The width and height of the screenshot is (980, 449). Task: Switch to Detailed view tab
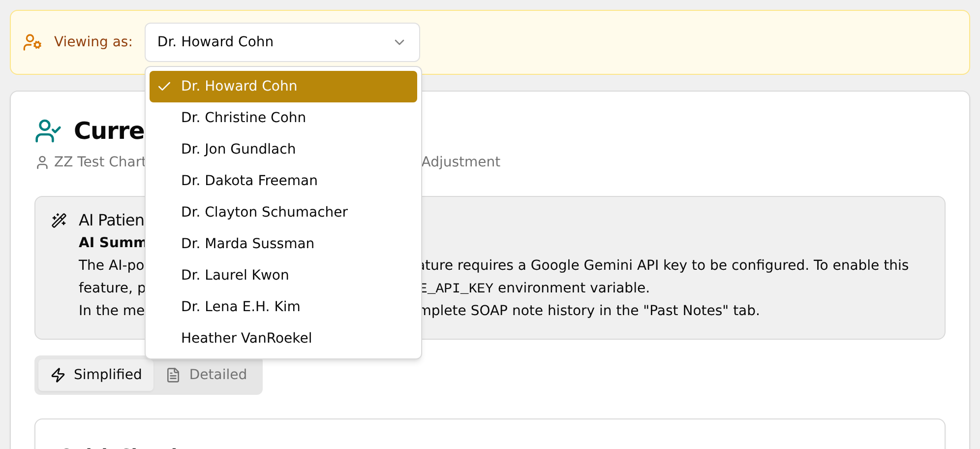pyautogui.click(x=207, y=375)
